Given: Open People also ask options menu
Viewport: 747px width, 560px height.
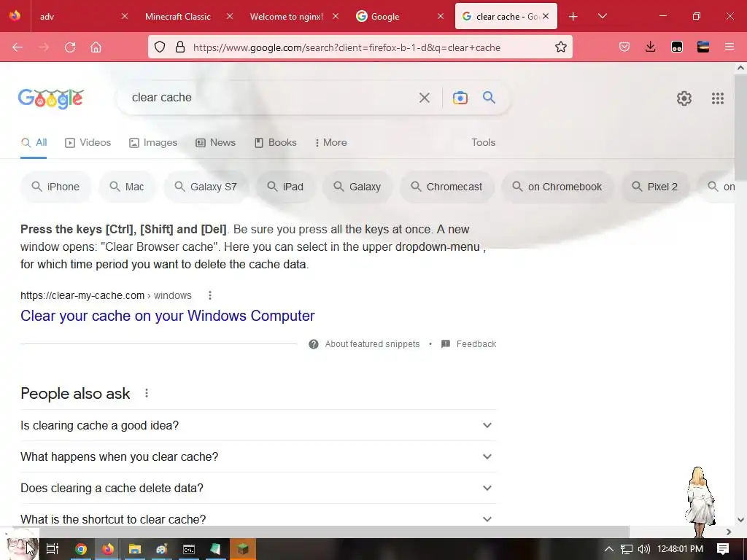Looking at the screenshot, I should coord(146,393).
